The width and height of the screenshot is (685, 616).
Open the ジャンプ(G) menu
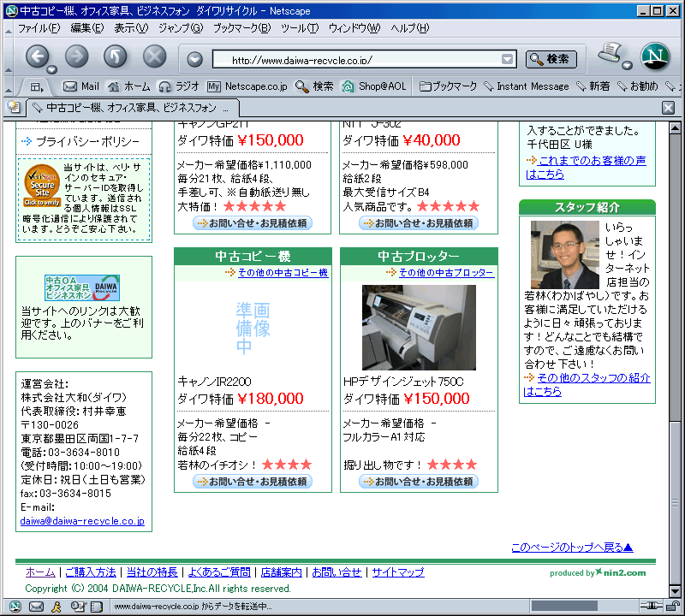tap(181, 28)
